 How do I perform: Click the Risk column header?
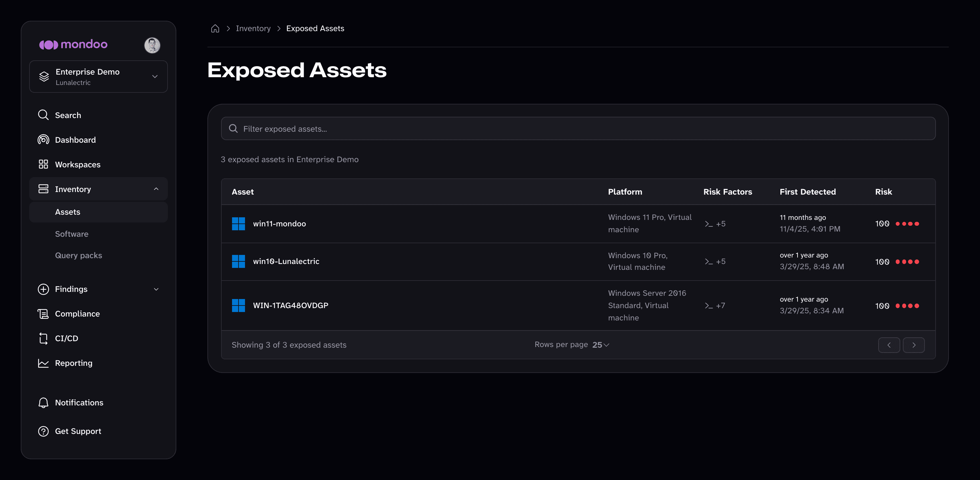883,192
